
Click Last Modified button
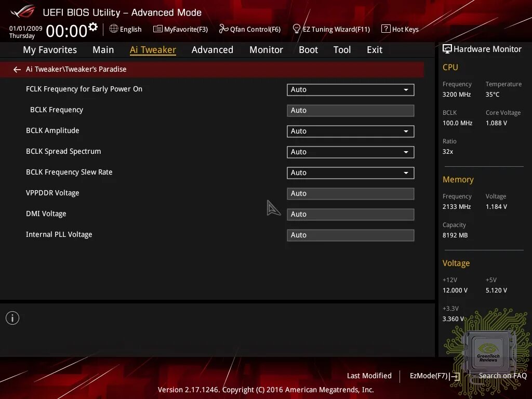(x=369, y=376)
